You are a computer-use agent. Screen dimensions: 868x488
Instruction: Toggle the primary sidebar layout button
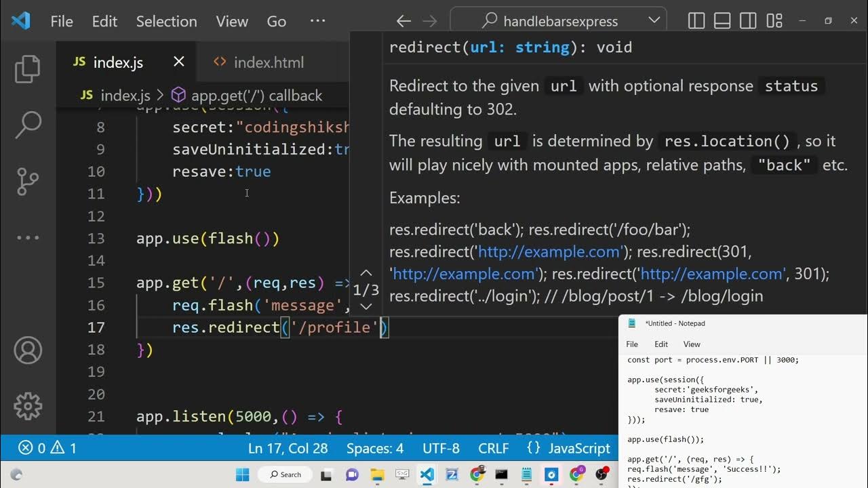(696, 21)
